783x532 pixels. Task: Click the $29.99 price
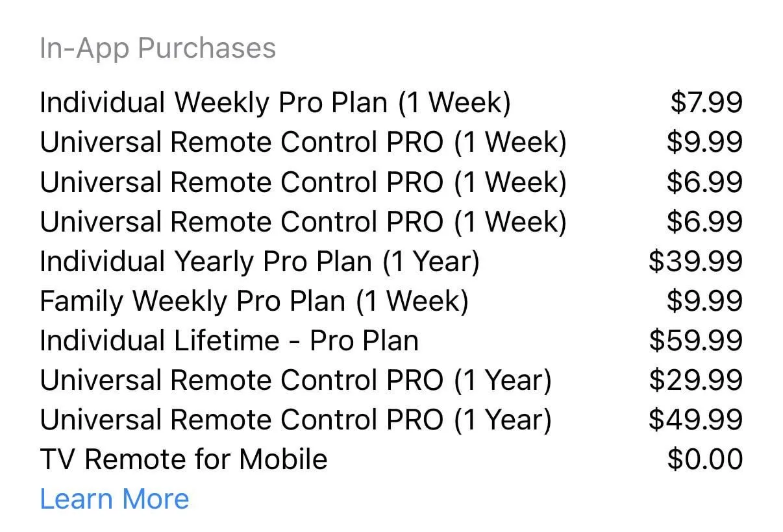695,380
